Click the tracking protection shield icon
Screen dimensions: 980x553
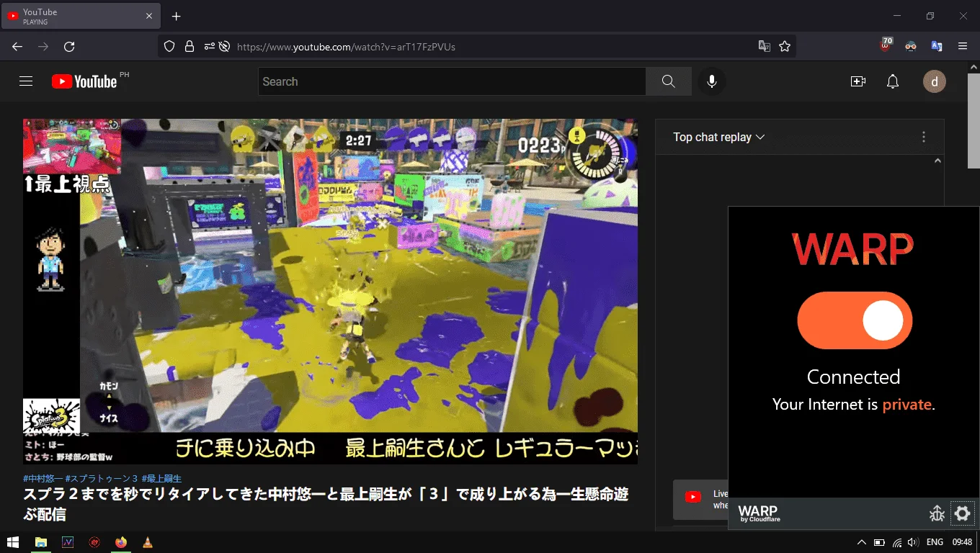(169, 47)
